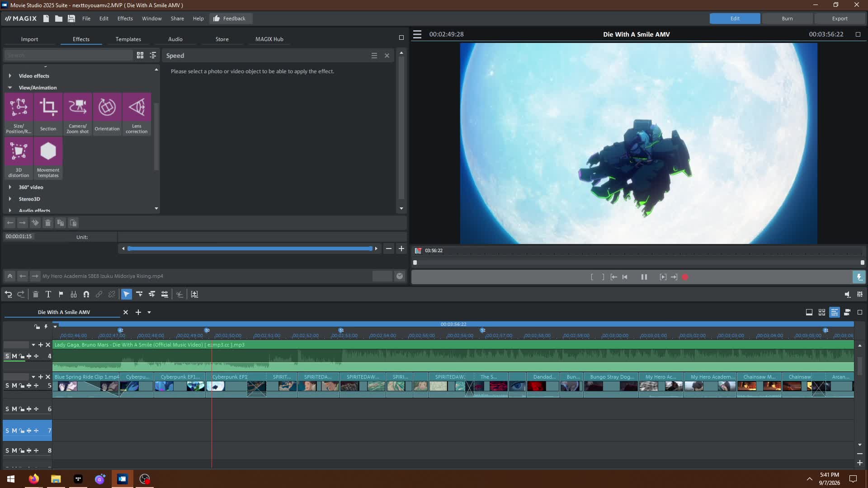
Task: Pause the preview playback
Action: [644, 277]
